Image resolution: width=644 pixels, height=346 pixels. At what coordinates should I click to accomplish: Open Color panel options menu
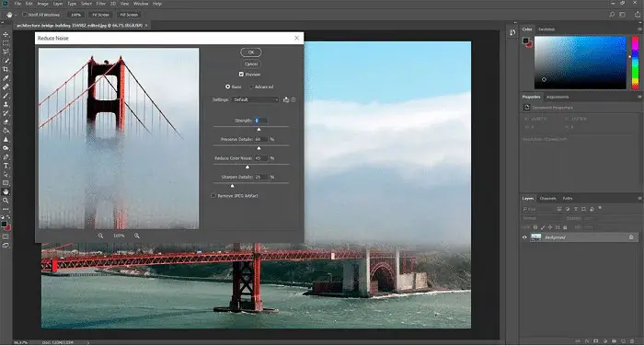coord(639,29)
